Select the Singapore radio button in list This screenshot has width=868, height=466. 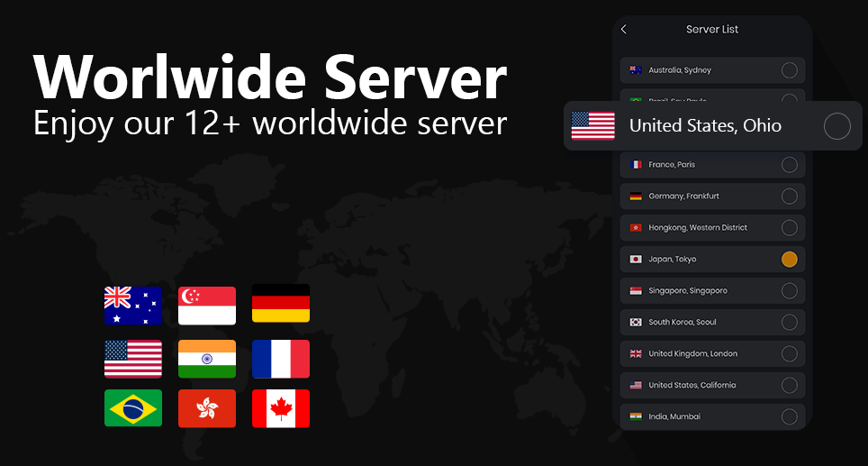pyautogui.click(x=789, y=291)
